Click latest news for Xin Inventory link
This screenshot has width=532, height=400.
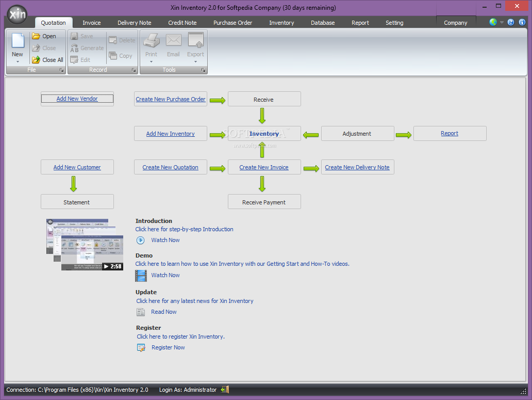point(195,301)
